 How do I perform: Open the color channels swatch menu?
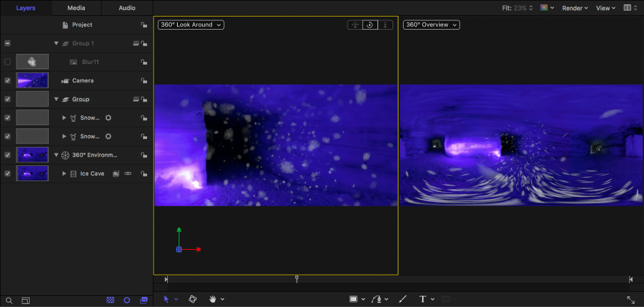click(x=547, y=8)
